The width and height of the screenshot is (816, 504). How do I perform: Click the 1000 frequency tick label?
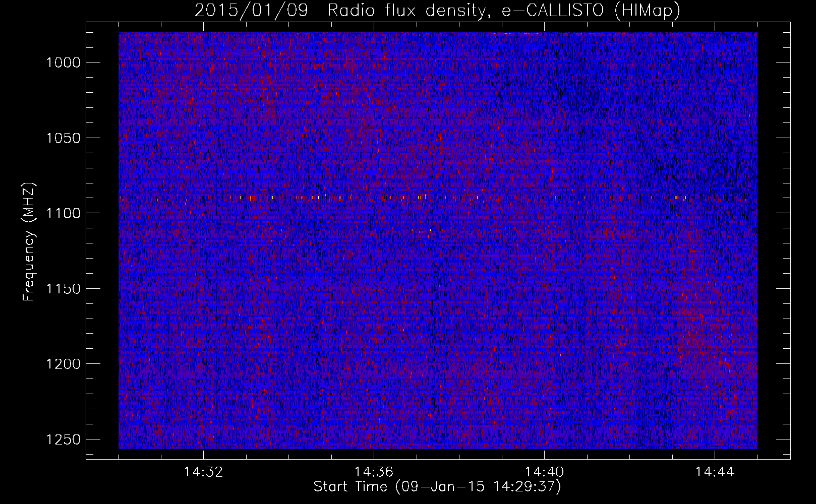[x=63, y=62]
